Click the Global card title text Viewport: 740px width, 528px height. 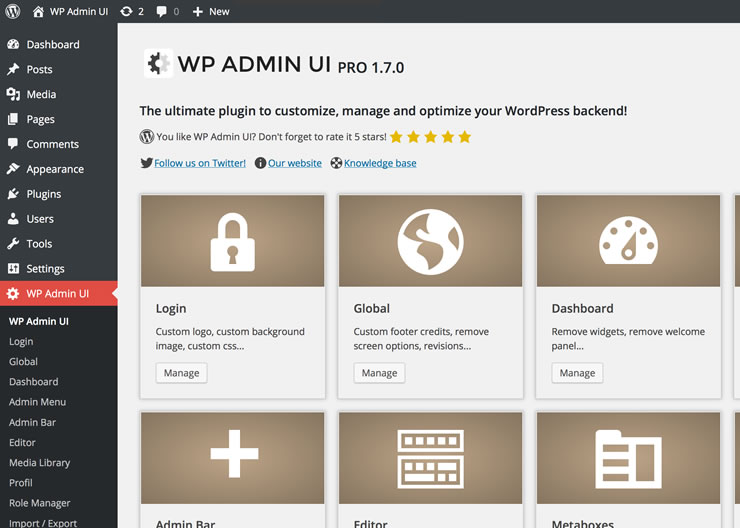pos(372,309)
